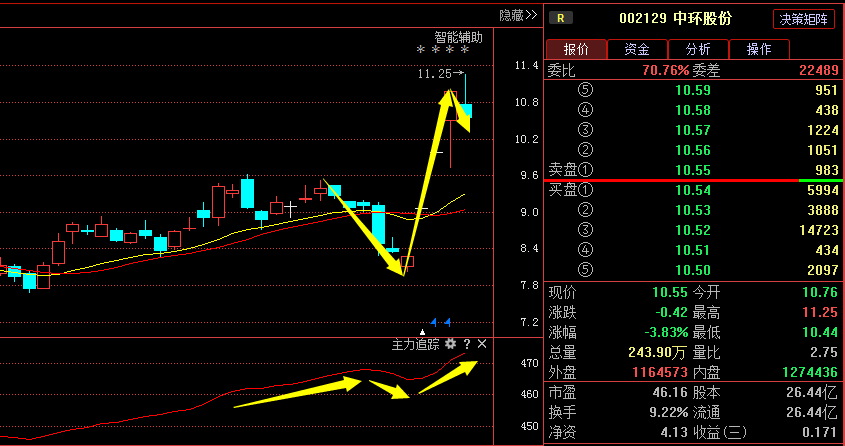Click the 决策矩阵 button
845x446 pixels.
pos(805,19)
